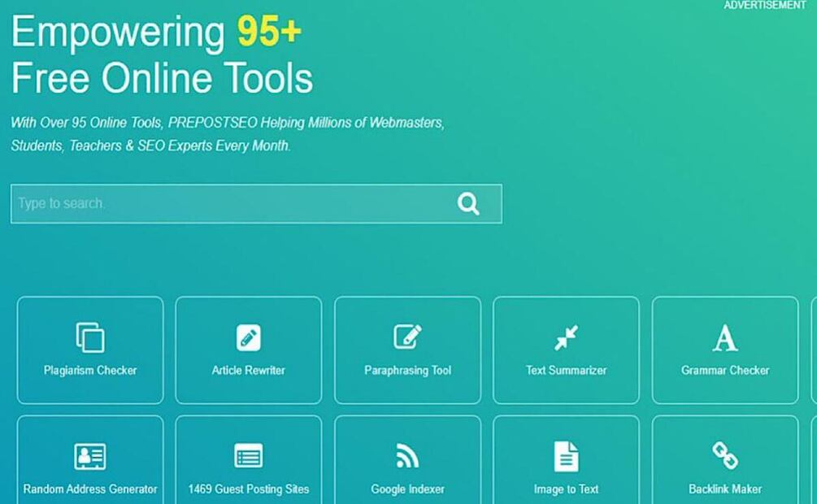Launch the 'Grammar Checker' text link
The width and height of the screenshot is (817, 504).
(725, 371)
